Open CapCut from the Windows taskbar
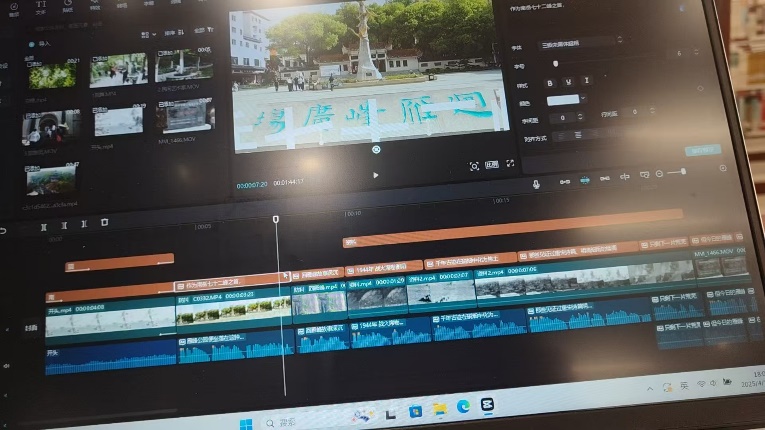This screenshot has width=765, height=430. coord(488,407)
